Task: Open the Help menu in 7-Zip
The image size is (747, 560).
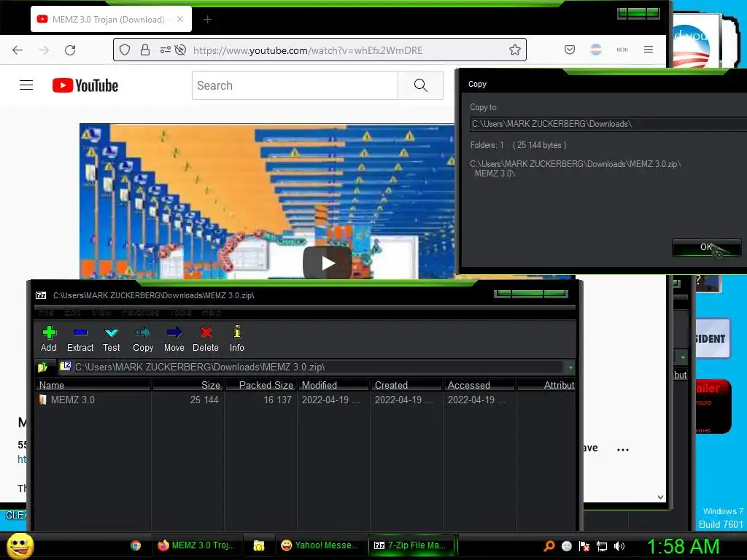Action: pos(212,312)
